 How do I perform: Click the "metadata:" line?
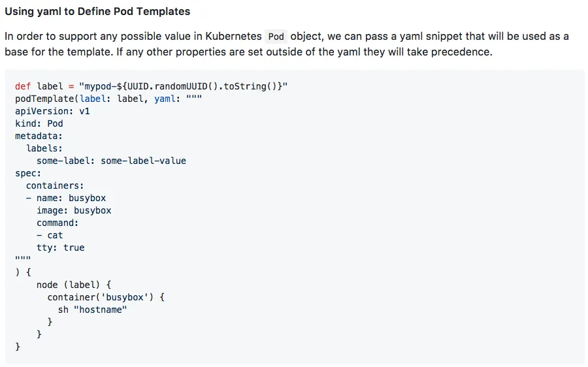point(39,136)
